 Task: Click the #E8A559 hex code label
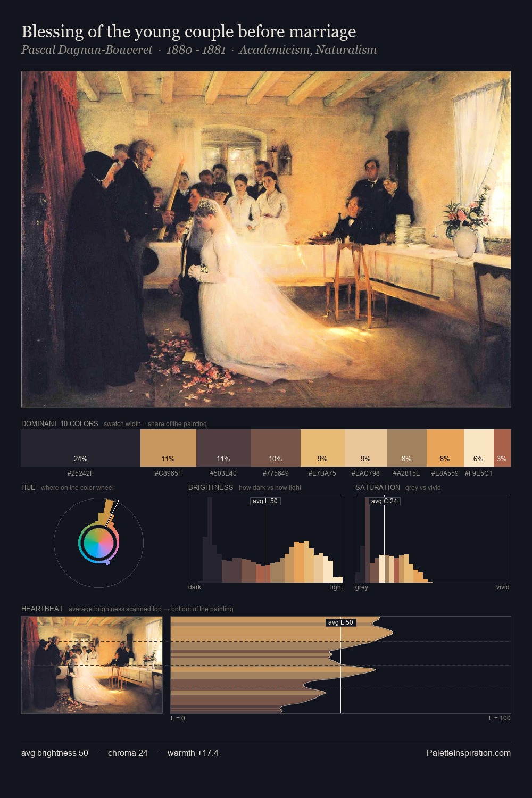pos(445,473)
